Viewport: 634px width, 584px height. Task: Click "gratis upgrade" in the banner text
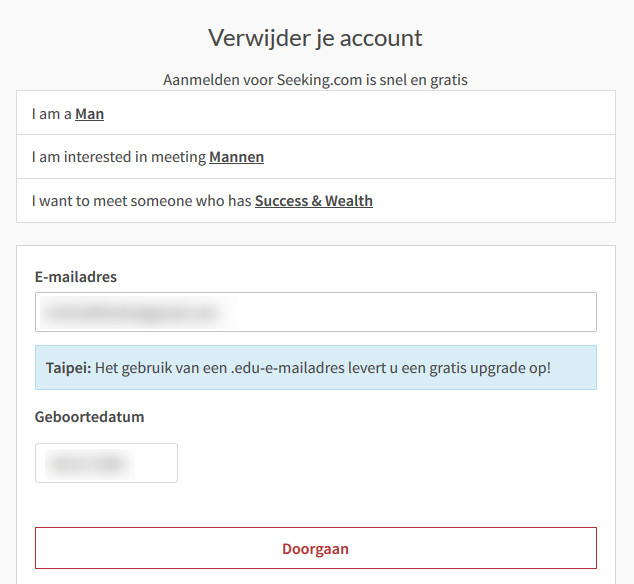click(478, 368)
